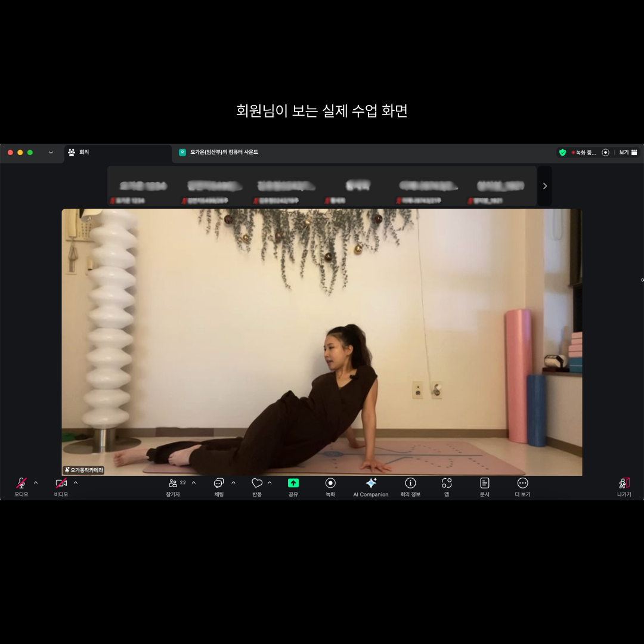Open the 참가자 participants dropdown arrow
This screenshot has width=644, height=644.
pos(193,483)
